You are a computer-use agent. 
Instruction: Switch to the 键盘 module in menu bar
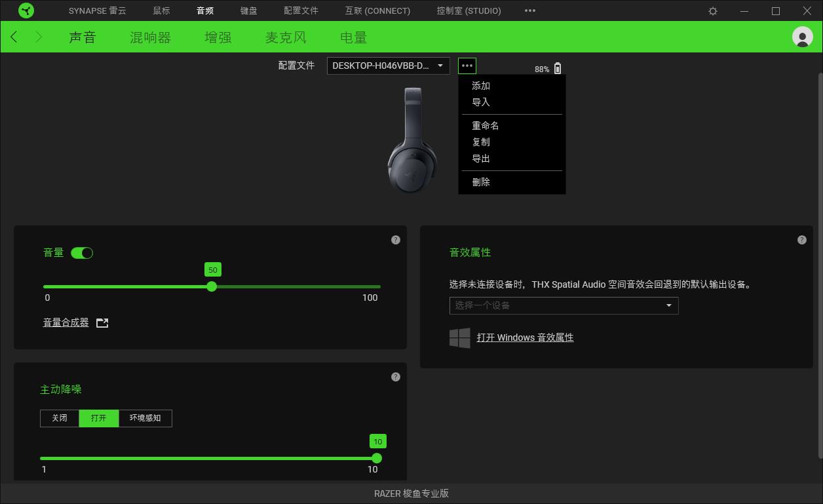point(249,10)
